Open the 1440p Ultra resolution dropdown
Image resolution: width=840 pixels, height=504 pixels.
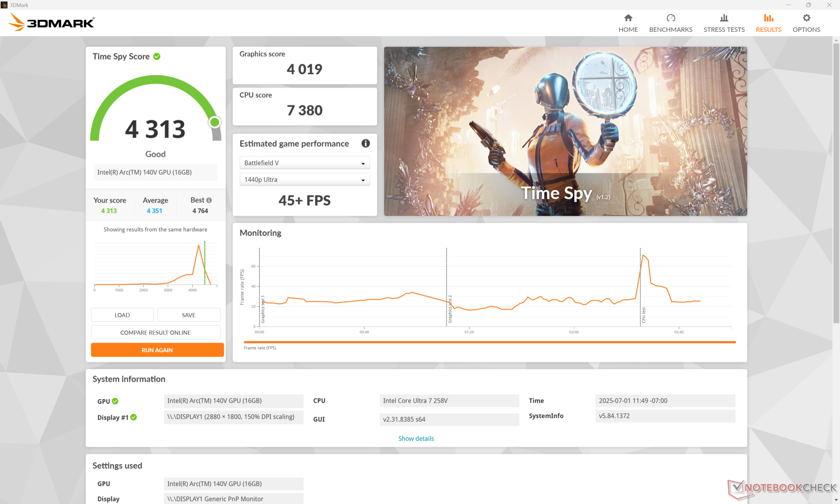304,179
